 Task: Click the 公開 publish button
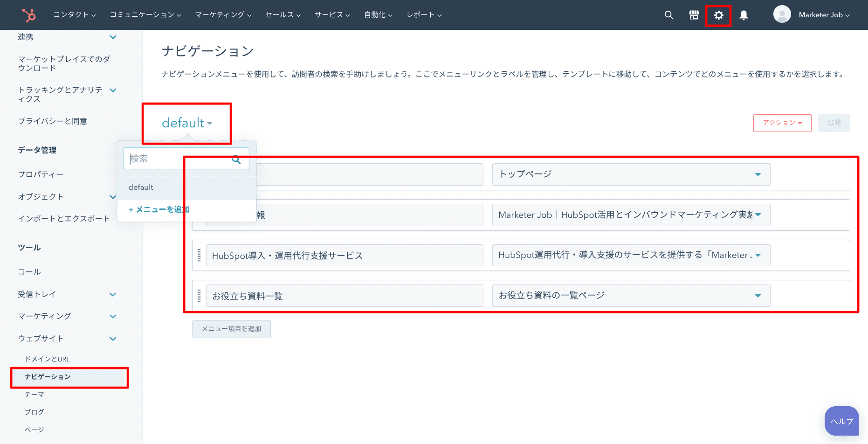coord(834,123)
